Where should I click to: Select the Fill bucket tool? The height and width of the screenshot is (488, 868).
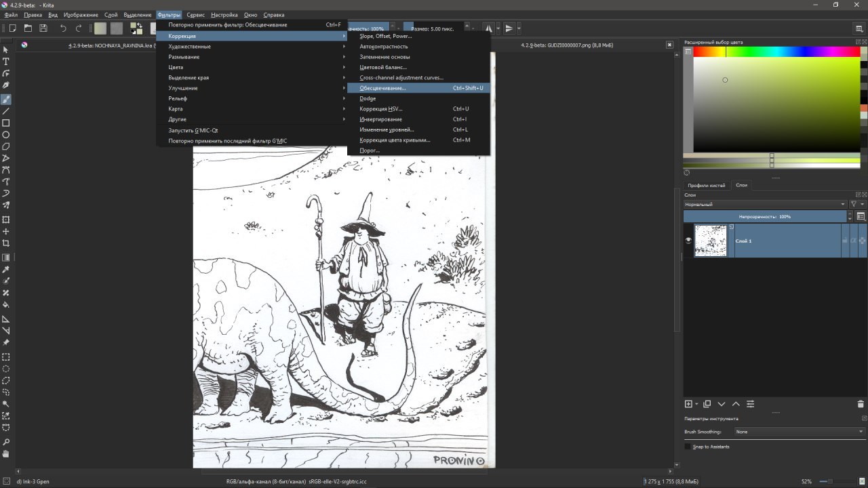6,304
